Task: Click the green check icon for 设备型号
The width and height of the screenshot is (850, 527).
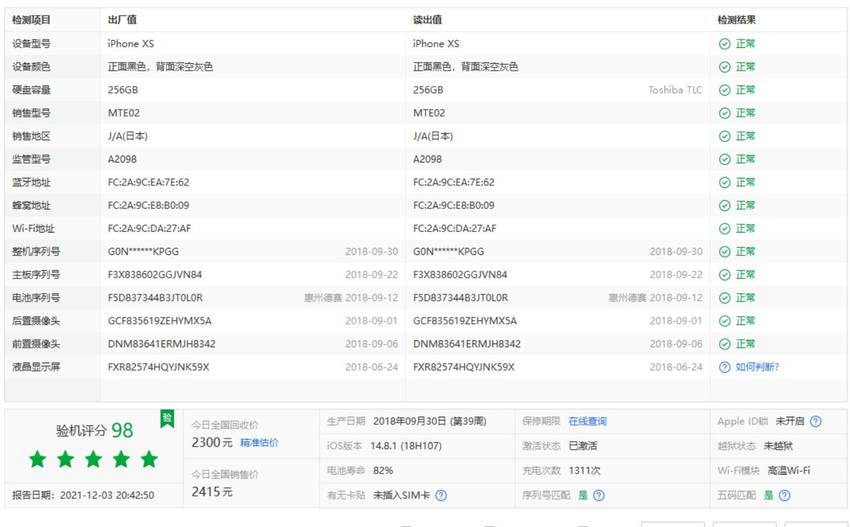Action: [724, 44]
